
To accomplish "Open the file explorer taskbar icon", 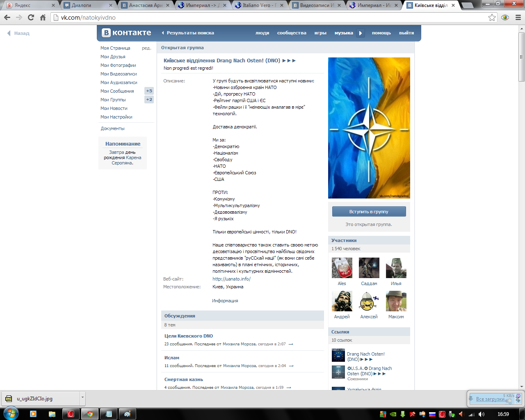I will point(52,414).
